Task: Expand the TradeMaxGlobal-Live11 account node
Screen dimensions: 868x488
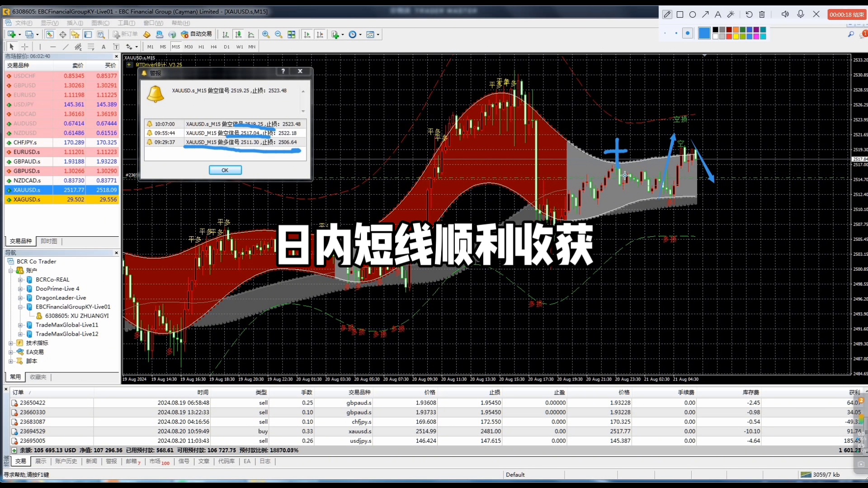Action: pyautogui.click(x=20, y=325)
